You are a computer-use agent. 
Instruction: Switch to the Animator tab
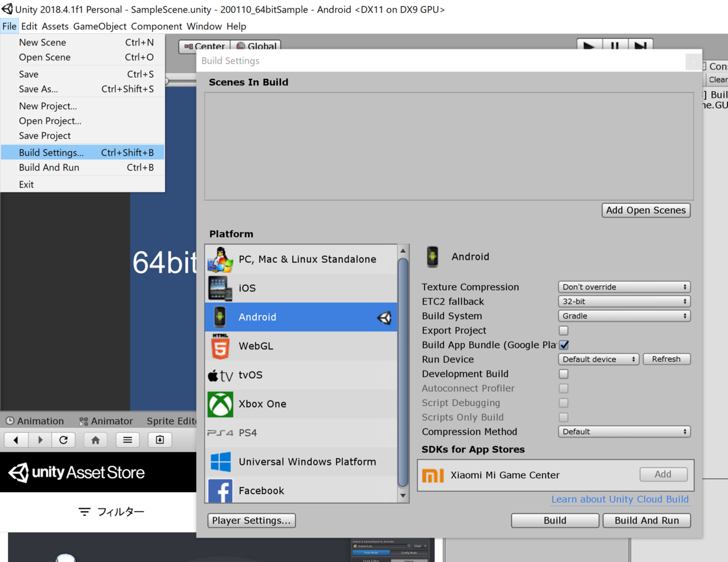point(106,421)
